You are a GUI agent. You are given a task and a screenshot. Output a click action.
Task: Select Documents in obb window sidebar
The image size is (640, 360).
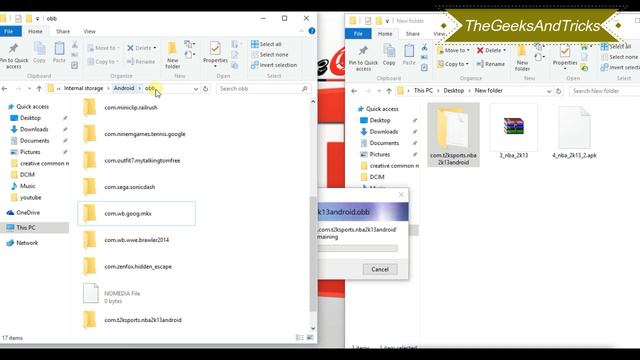point(34,141)
